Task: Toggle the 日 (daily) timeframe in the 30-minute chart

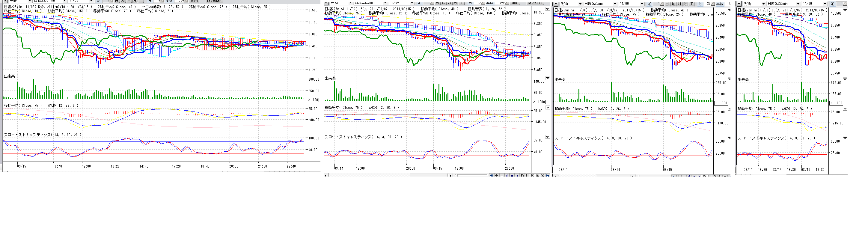Action: click(x=667, y=4)
